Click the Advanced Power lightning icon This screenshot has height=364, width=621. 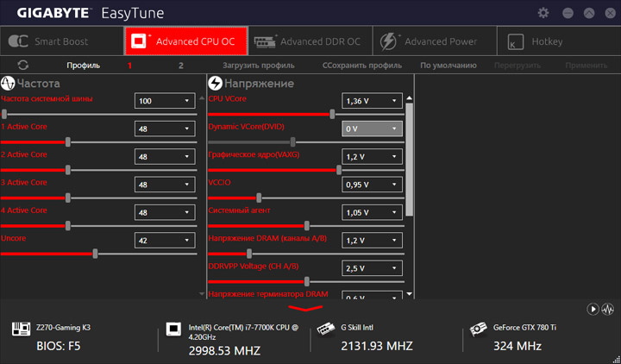388,41
